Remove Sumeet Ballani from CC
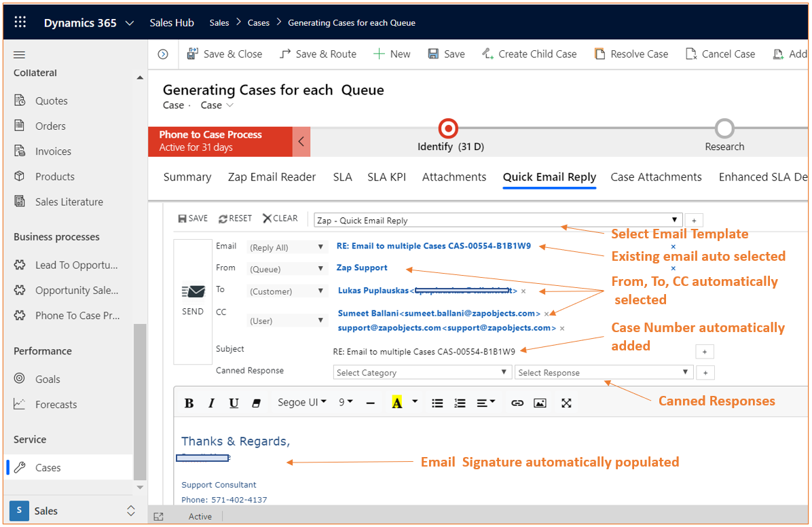The width and height of the screenshot is (812, 527). 547,314
